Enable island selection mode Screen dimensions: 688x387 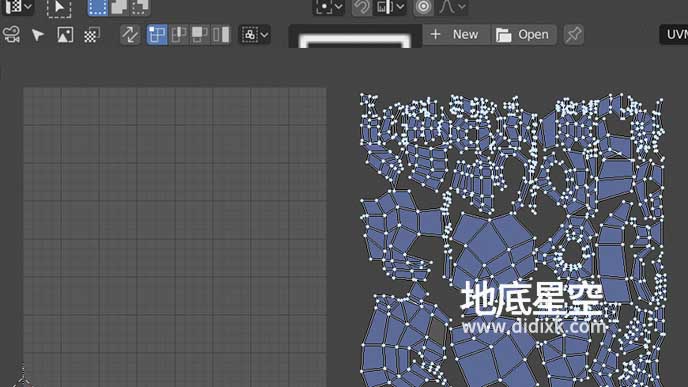point(221,35)
